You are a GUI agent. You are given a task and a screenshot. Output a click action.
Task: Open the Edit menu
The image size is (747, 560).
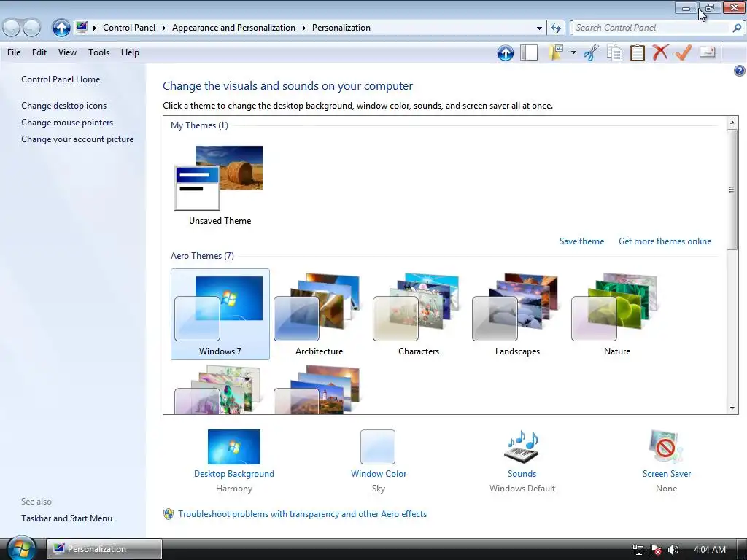[x=39, y=52]
